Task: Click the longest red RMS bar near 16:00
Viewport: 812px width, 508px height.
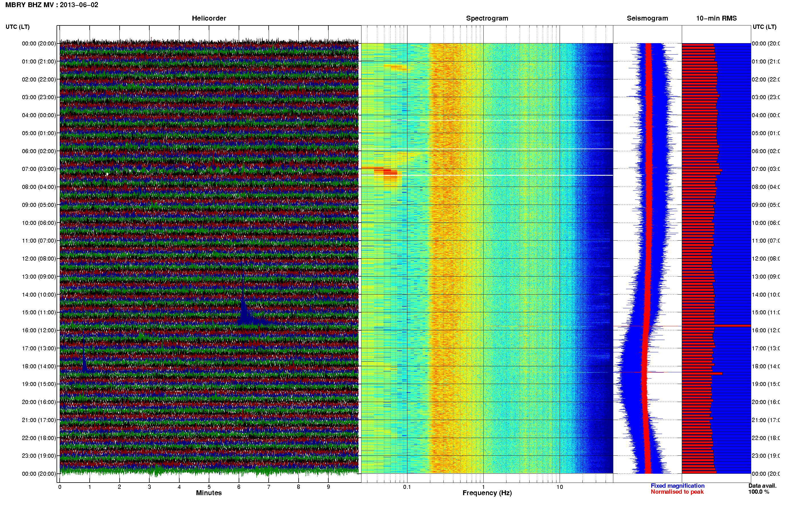Action: 716,325
